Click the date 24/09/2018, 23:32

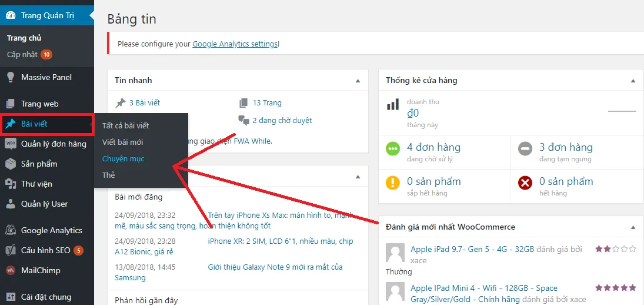145,215
